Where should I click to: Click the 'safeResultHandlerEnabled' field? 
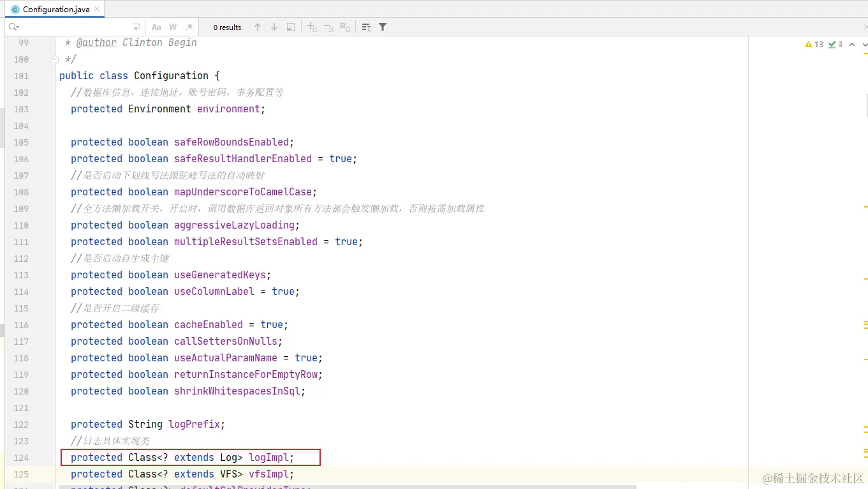tap(243, 158)
